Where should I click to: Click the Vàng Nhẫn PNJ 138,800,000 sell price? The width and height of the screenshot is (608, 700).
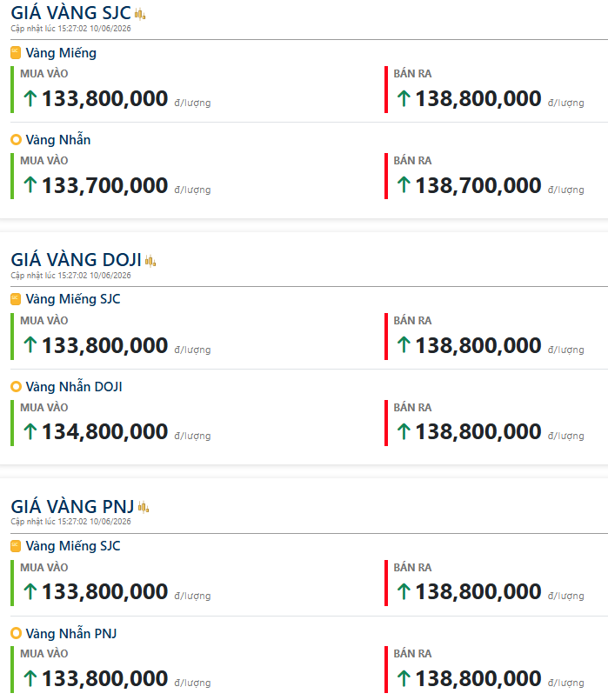coord(478,678)
